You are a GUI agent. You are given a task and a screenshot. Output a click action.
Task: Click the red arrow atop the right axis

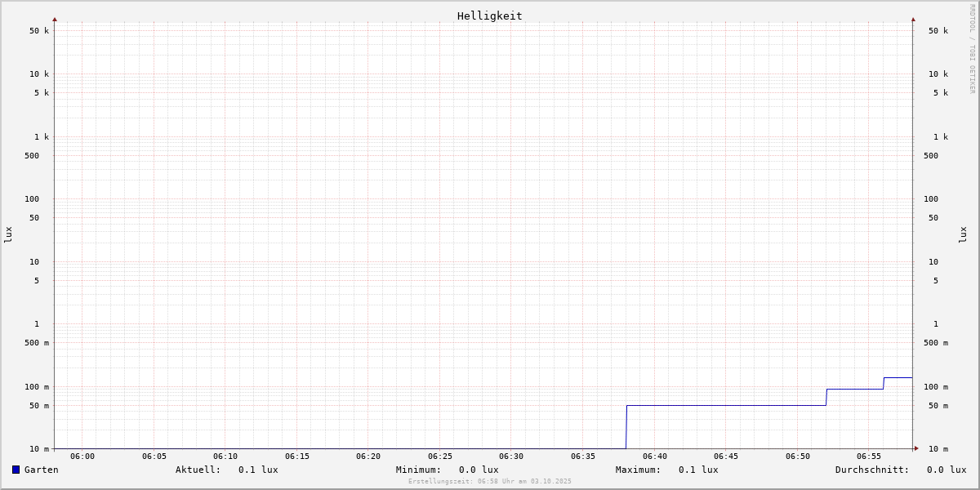point(913,19)
